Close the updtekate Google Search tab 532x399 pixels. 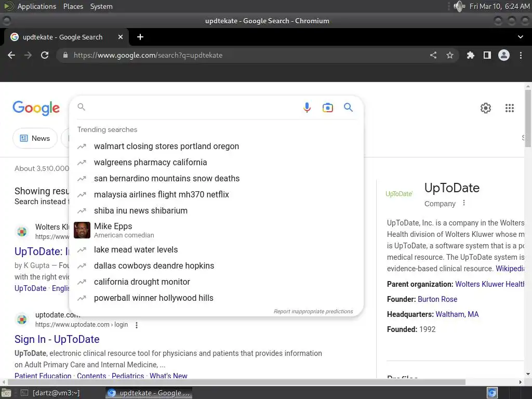point(121,37)
